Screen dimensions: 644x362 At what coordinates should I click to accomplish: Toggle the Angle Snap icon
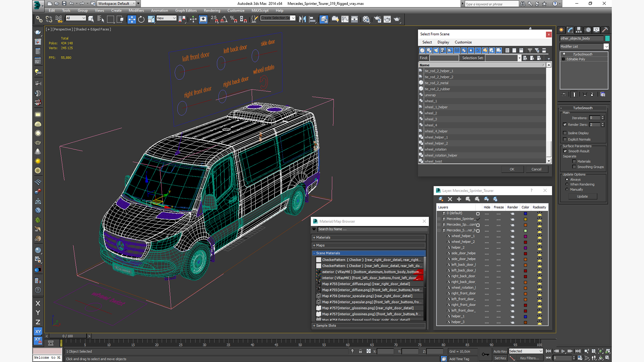[224, 19]
